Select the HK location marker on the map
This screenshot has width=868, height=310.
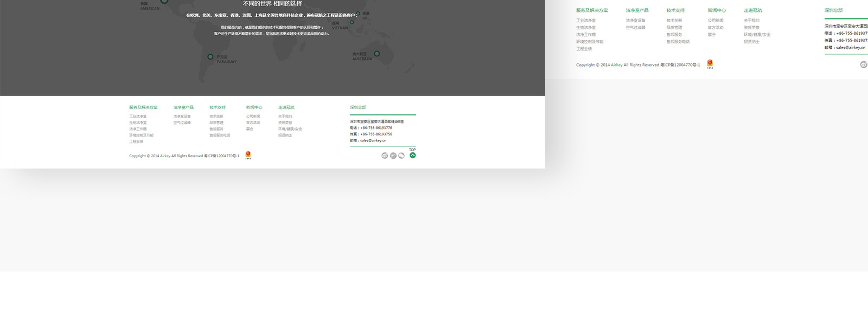[358, 14]
